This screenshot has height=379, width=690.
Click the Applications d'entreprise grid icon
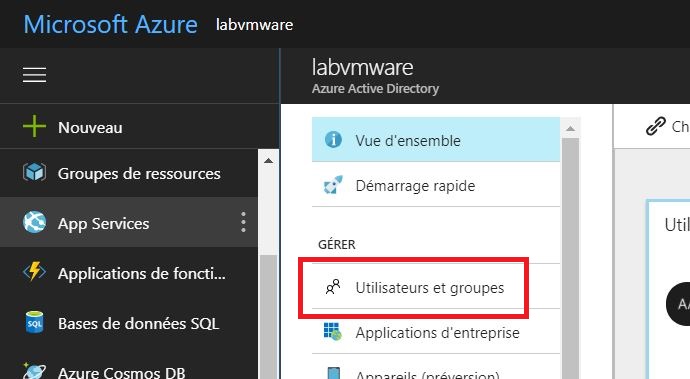pyautogui.click(x=333, y=331)
